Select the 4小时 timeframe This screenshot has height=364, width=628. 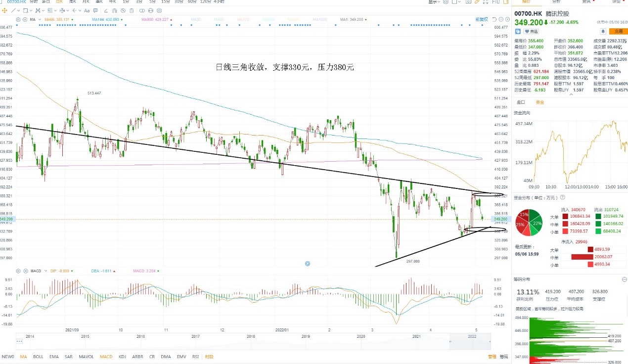coord(218,2)
